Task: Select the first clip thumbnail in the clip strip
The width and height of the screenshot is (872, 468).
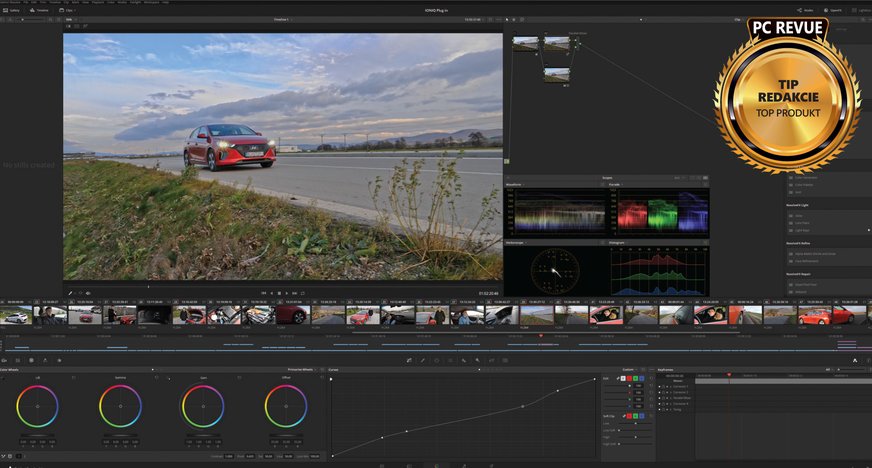Action: pyautogui.click(x=15, y=315)
